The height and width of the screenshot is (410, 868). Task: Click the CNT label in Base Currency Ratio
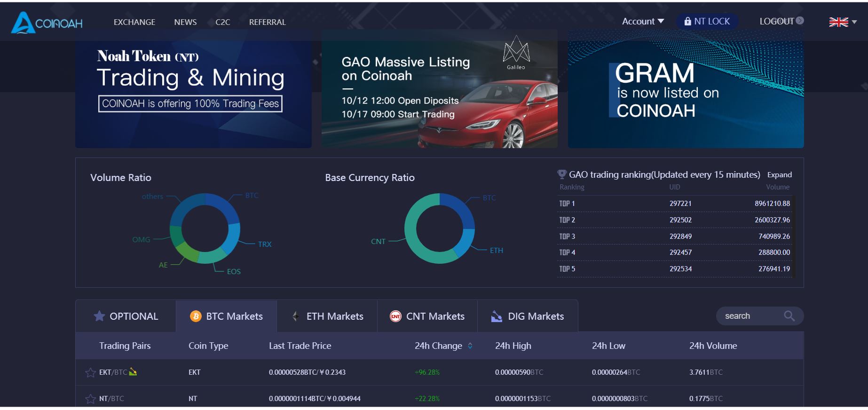point(378,242)
